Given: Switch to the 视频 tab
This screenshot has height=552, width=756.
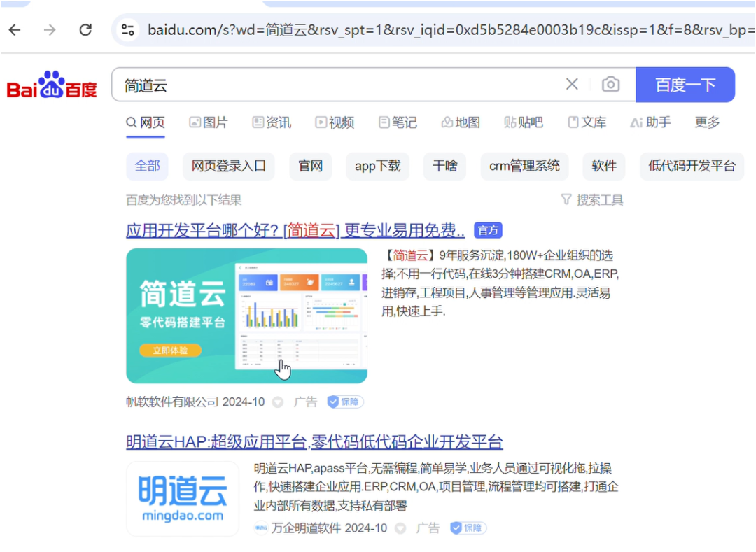Looking at the screenshot, I should 335,122.
